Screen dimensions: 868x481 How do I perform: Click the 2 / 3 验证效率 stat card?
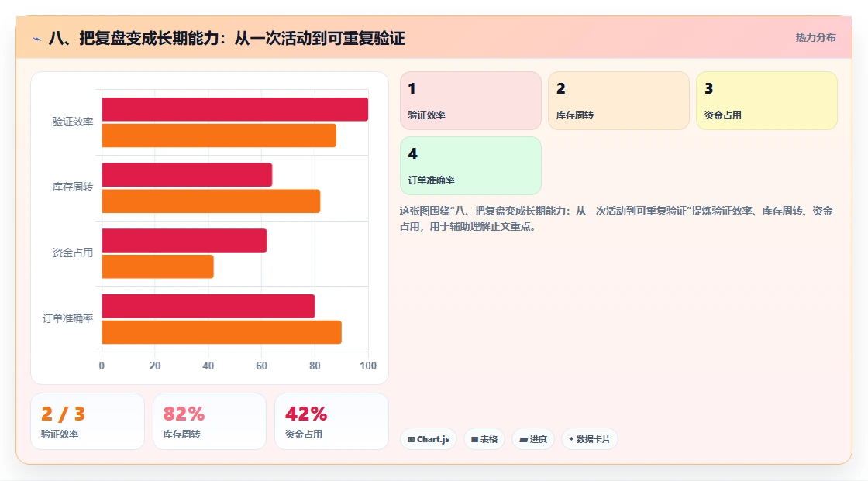point(88,421)
